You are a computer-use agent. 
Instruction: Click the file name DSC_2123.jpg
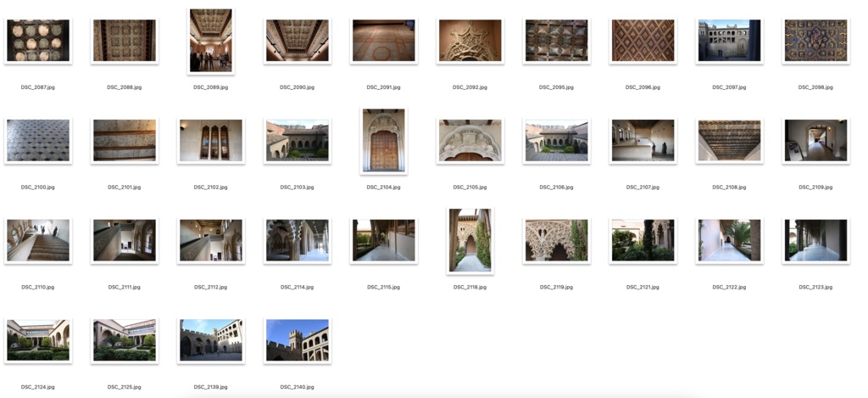click(x=815, y=287)
